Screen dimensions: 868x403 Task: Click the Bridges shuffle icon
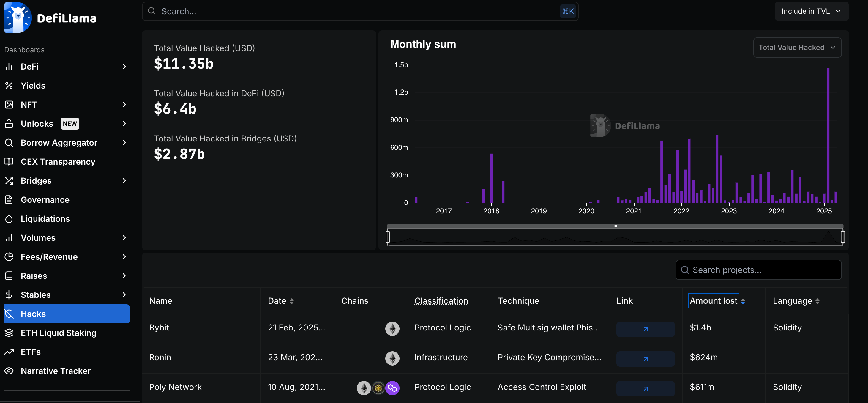point(9,181)
